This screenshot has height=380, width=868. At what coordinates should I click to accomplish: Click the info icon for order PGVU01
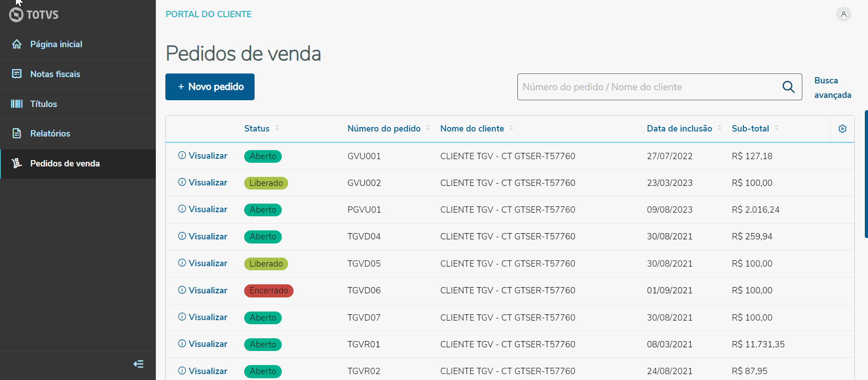[182, 209]
